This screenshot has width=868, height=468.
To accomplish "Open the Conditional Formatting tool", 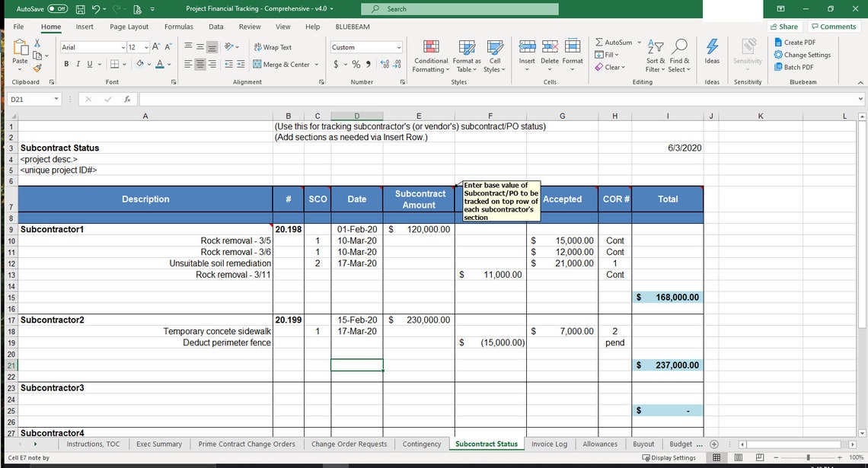I will [x=430, y=55].
